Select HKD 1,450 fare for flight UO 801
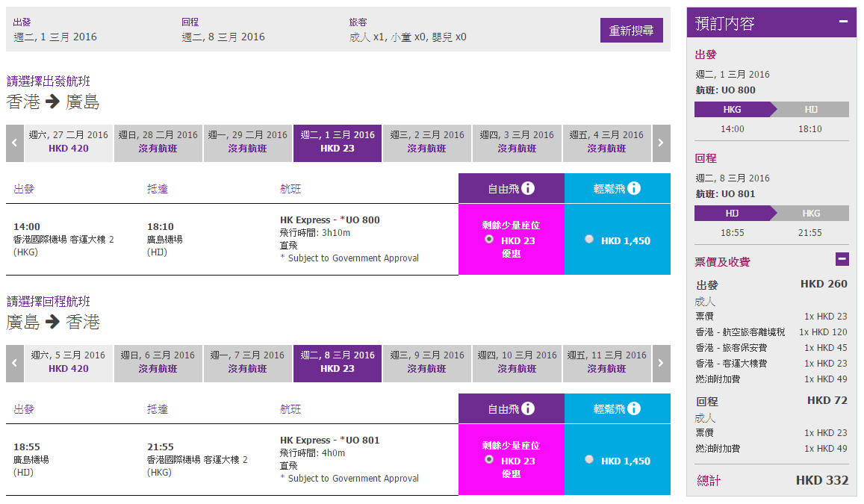The height and width of the screenshot is (504, 864). click(x=590, y=460)
